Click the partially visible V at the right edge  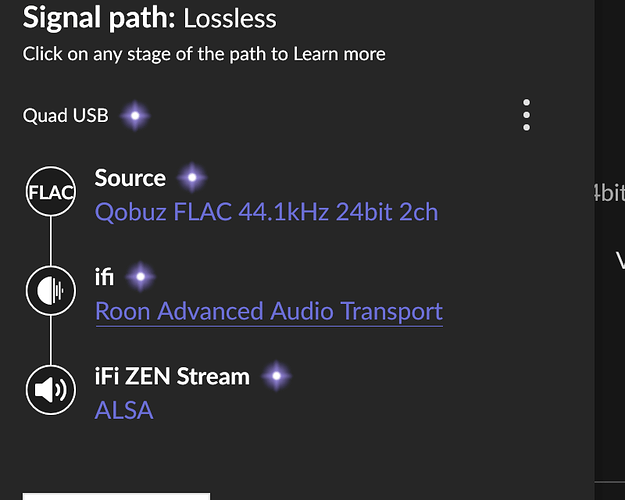(619, 261)
